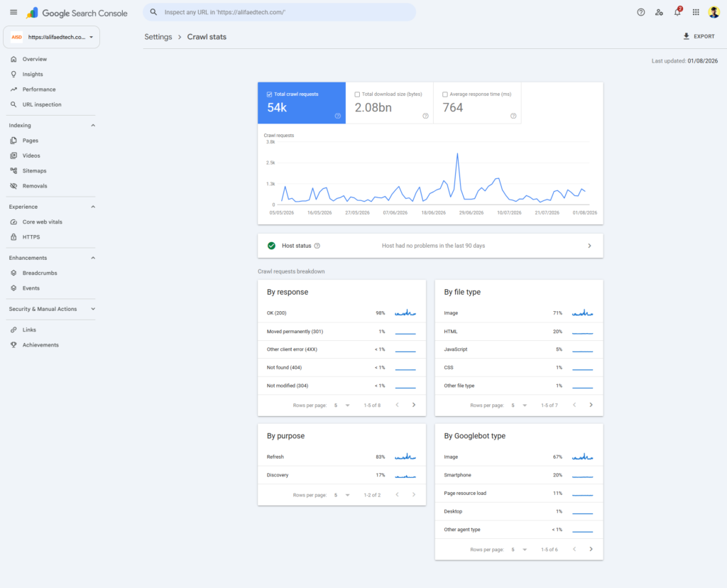This screenshot has width=727, height=588.
Task: Go back to Settings breadcrumb
Action: (158, 37)
